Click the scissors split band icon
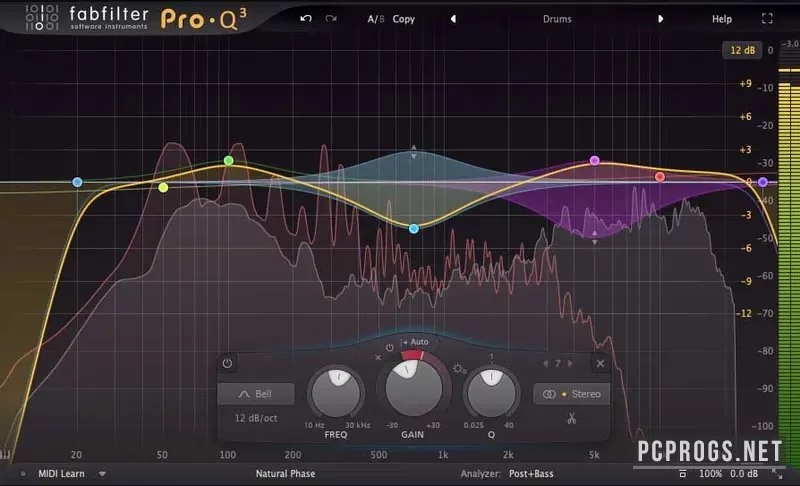This screenshot has height=486, width=800. (571, 419)
